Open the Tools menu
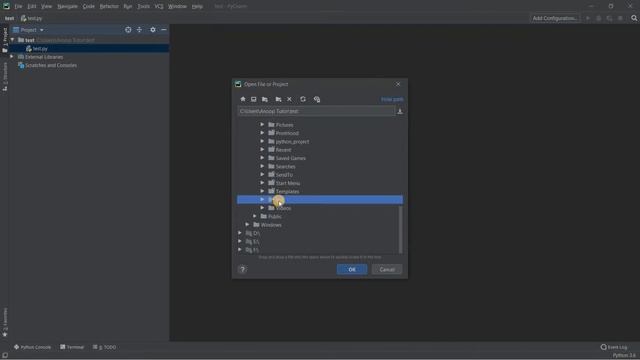The image size is (640, 360). (x=143, y=6)
